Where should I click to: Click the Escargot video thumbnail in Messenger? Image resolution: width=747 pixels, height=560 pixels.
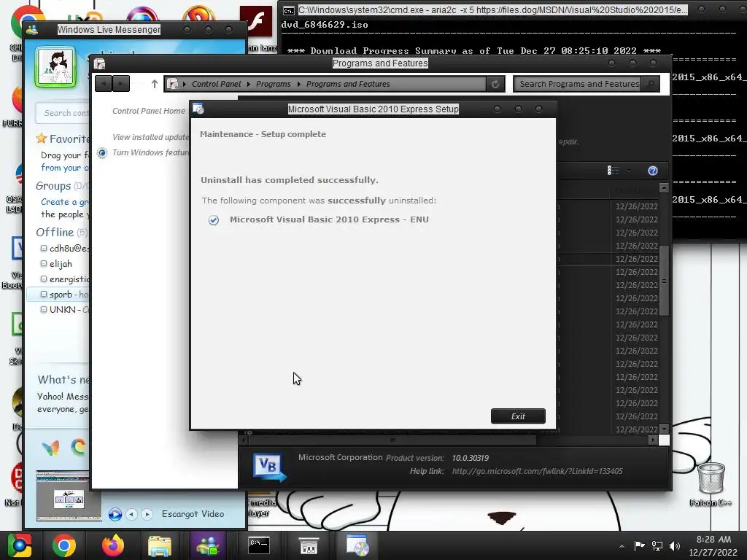coord(69,496)
